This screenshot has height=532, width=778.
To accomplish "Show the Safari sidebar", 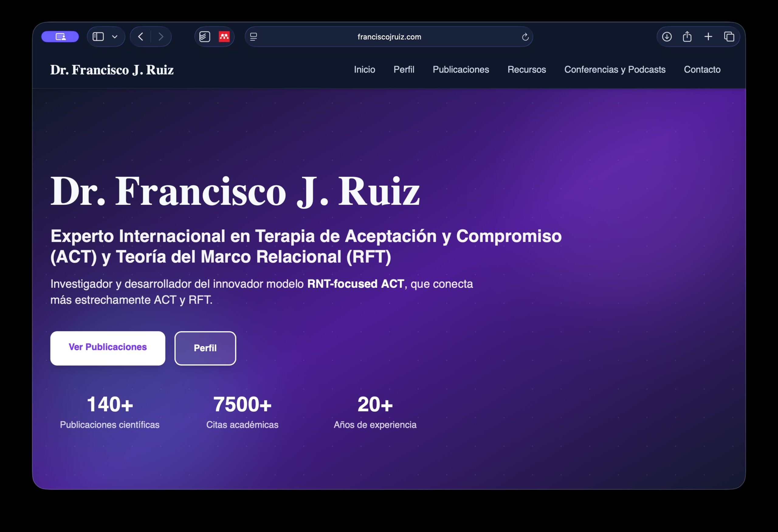I will click(x=98, y=36).
